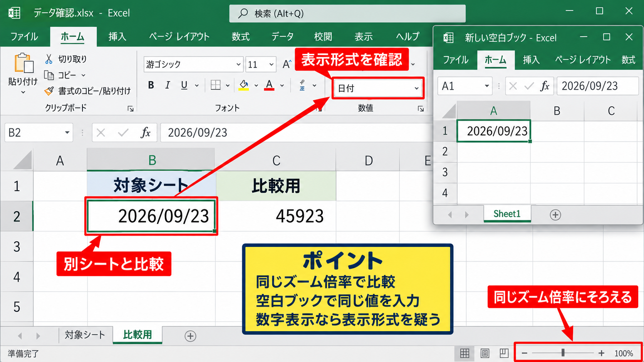Screen dimensions: 644x362
Task: Click the Borders icon
Action: pos(216,85)
